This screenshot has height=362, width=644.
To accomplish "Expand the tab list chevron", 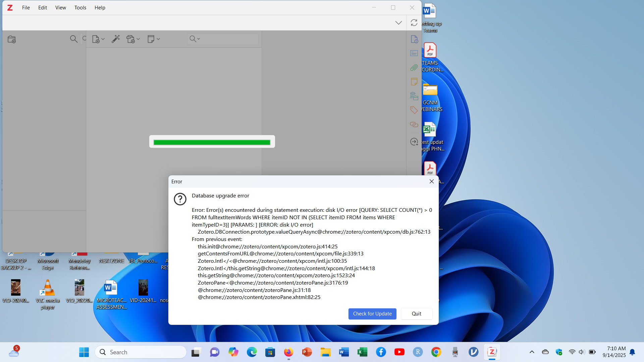I will point(398,23).
